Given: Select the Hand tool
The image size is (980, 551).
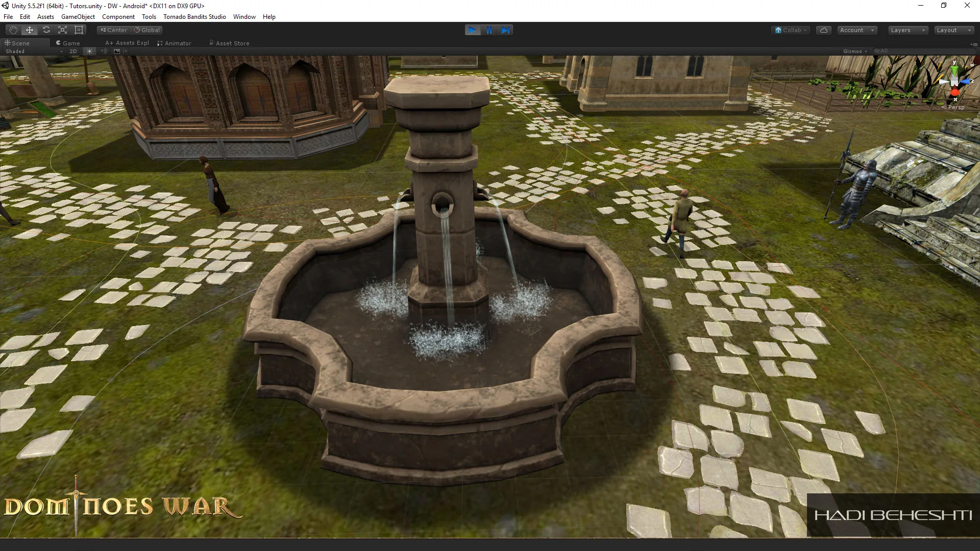Looking at the screenshot, I should 13,30.
